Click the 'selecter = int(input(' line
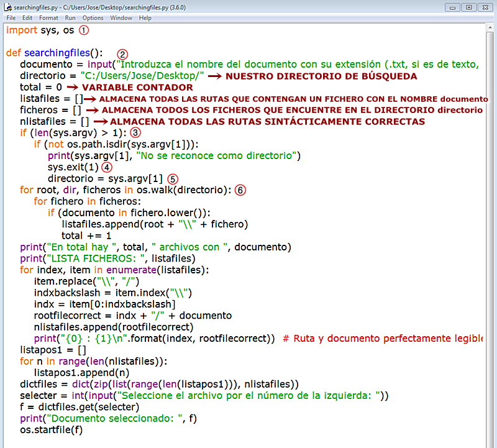The height and width of the screenshot is (448, 497). [x=204, y=395]
